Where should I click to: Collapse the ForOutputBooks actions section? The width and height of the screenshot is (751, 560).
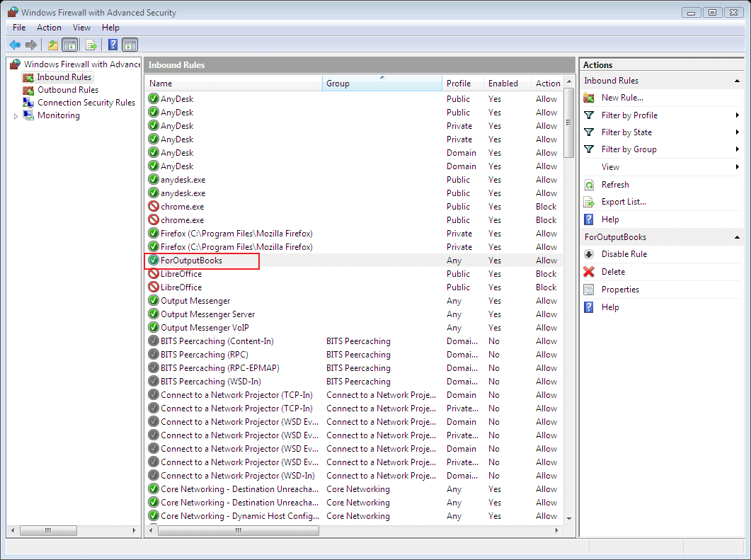pyautogui.click(x=737, y=238)
